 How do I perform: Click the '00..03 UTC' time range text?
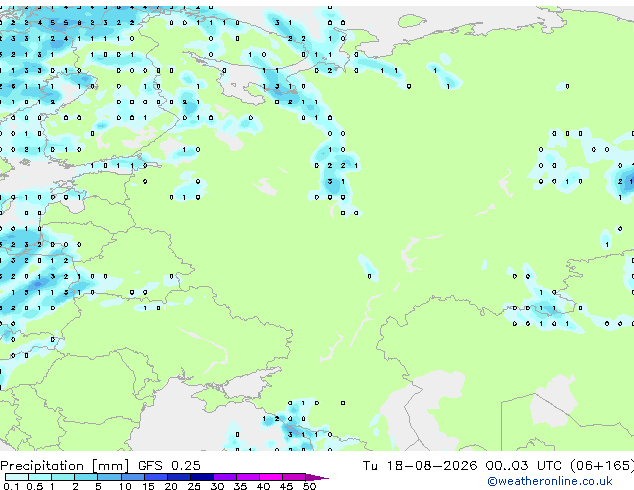click(x=524, y=465)
